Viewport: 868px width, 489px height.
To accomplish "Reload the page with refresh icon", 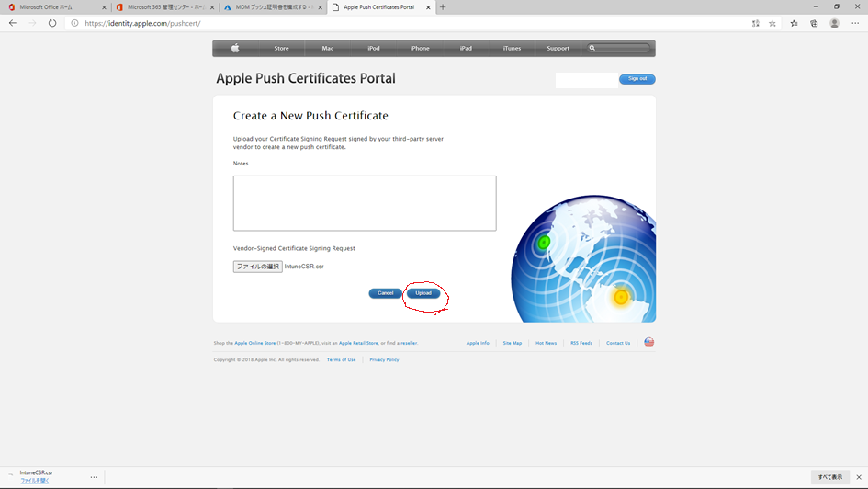I will [52, 23].
